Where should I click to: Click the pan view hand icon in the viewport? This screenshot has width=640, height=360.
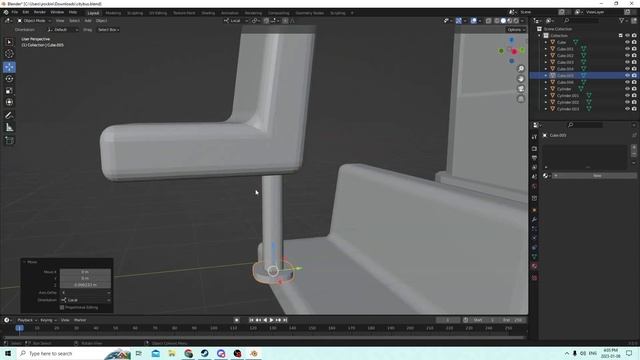coord(521,79)
